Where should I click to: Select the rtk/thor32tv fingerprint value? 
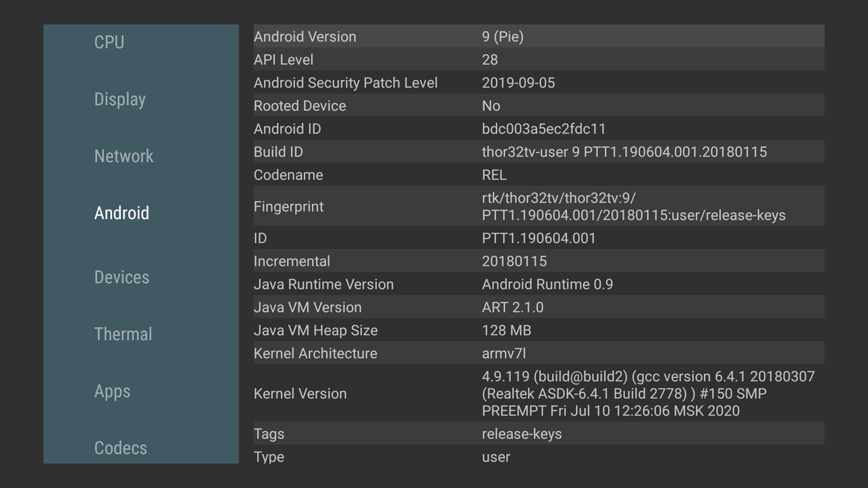pyautogui.click(x=634, y=207)
